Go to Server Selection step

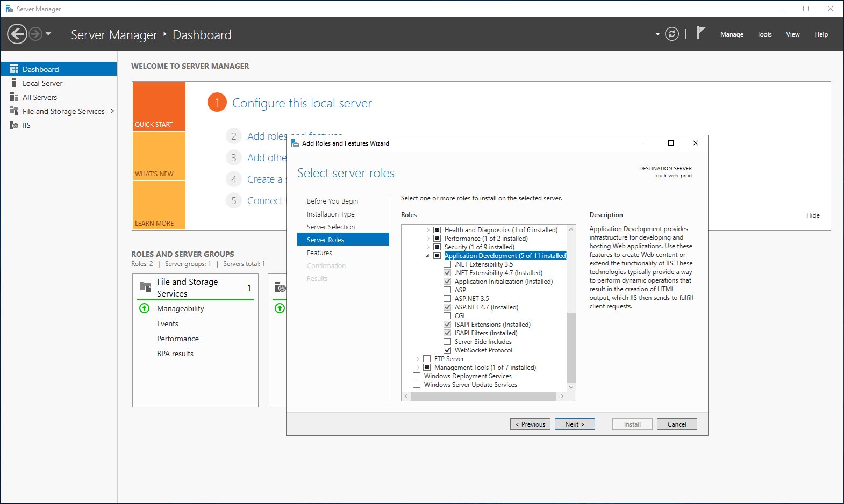[331, 227]
